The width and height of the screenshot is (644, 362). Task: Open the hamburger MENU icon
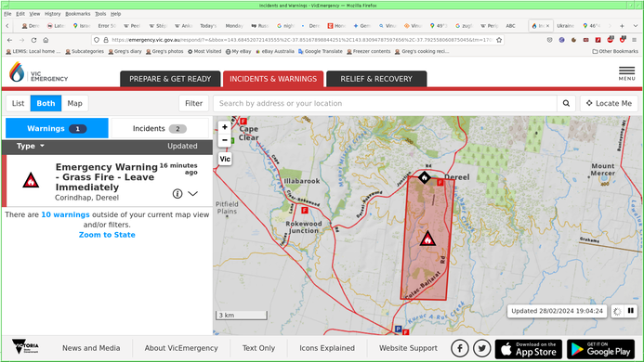click(x=626, y=73)
